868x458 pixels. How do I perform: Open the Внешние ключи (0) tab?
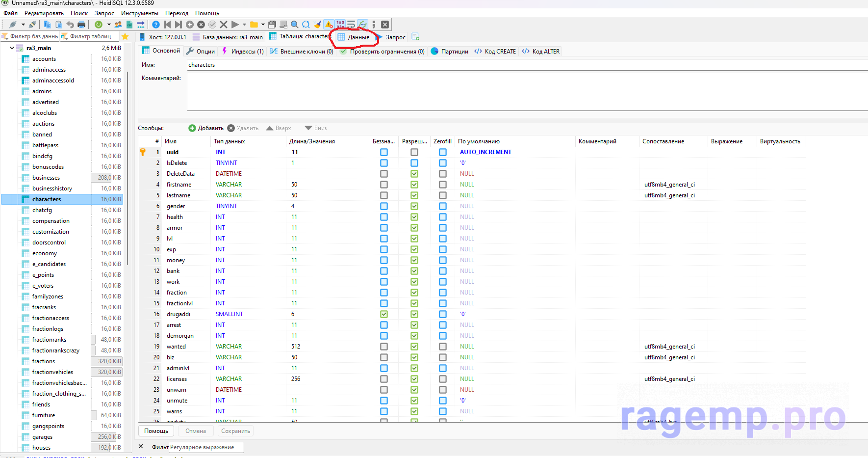(302, 51)
